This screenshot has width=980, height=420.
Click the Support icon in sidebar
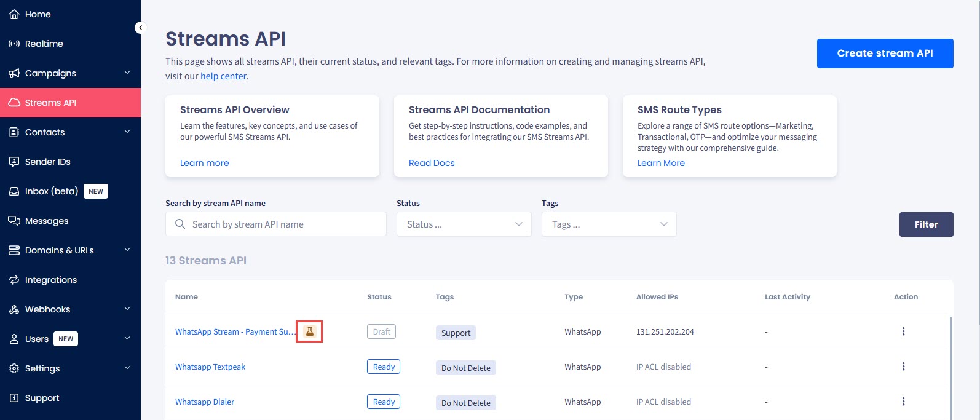[14, 398]
